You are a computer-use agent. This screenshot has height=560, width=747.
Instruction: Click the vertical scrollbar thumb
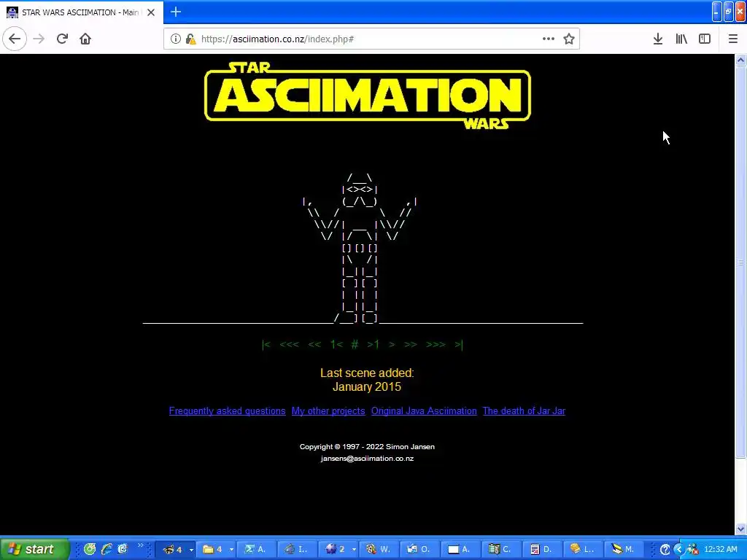[x=741, y=262]
